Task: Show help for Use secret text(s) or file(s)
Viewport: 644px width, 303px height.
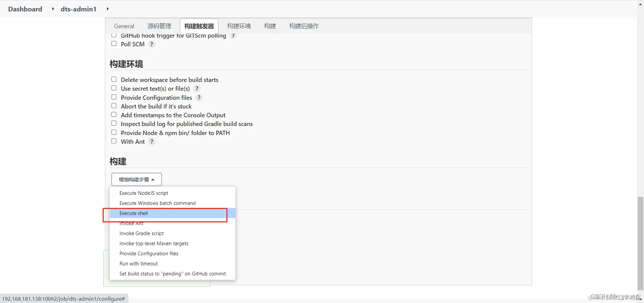Action: (197, 89)
